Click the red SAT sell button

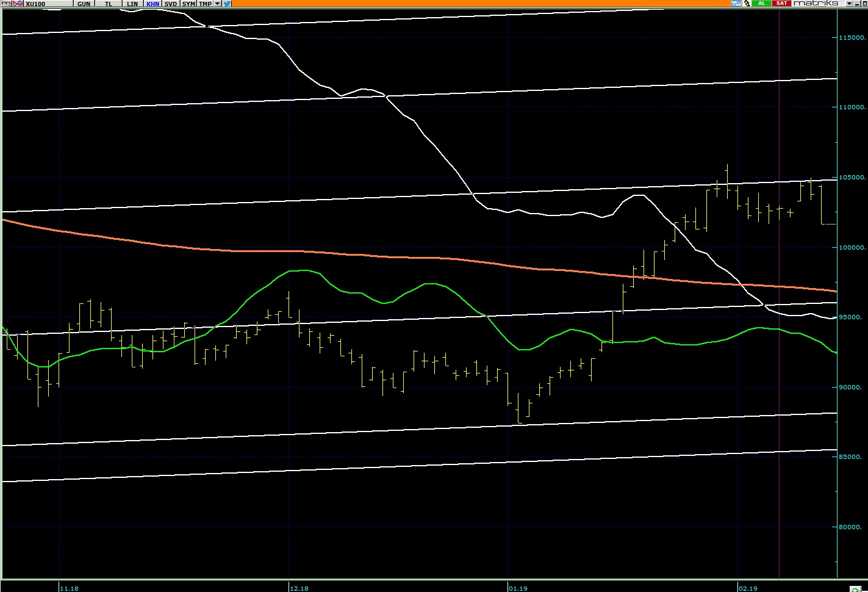pyautogui.click(x=781, y=3)
